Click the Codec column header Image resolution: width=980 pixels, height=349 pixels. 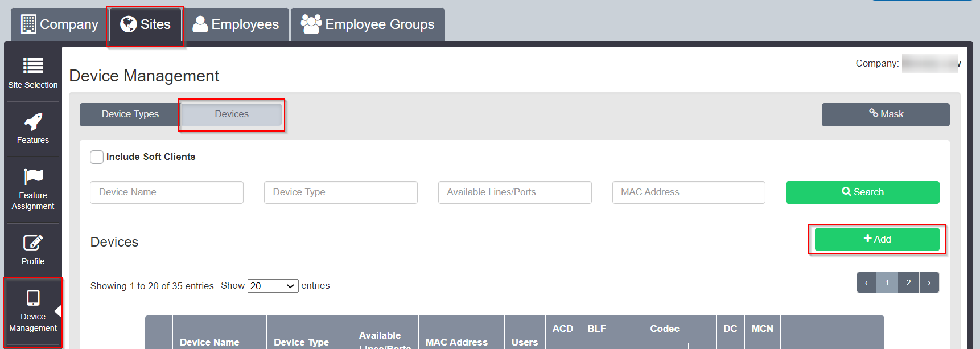[x=665, y=329]
